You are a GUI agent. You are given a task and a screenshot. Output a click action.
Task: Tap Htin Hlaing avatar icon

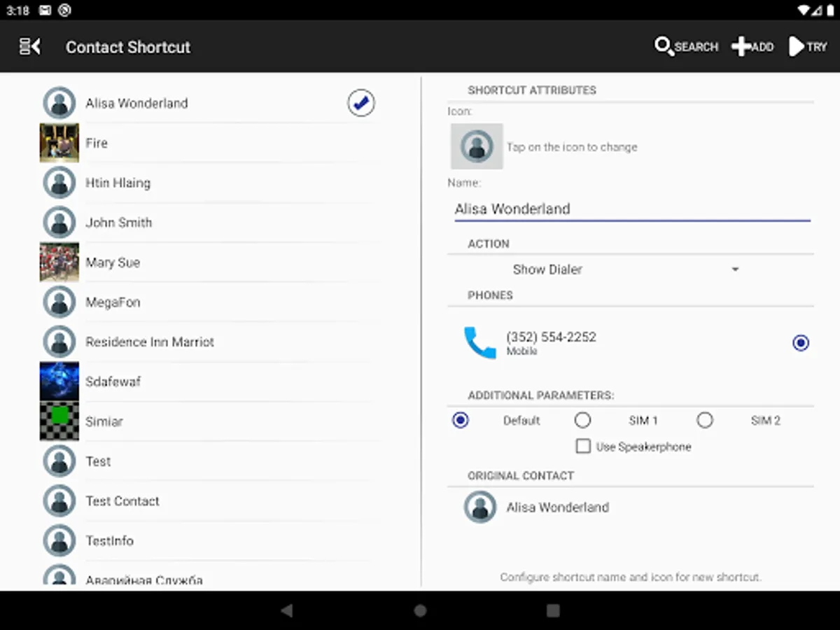coord(59,183)
